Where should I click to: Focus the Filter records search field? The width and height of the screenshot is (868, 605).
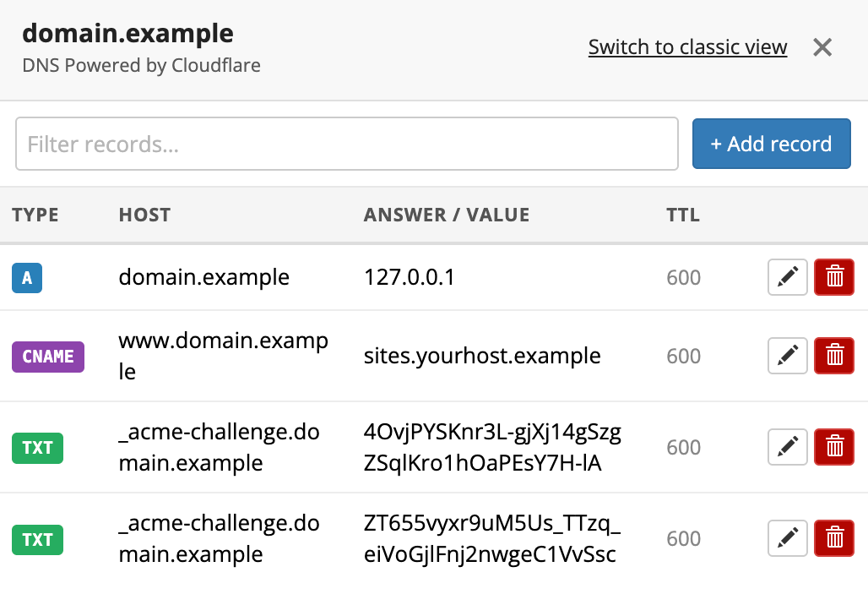[x=346, y=144]
